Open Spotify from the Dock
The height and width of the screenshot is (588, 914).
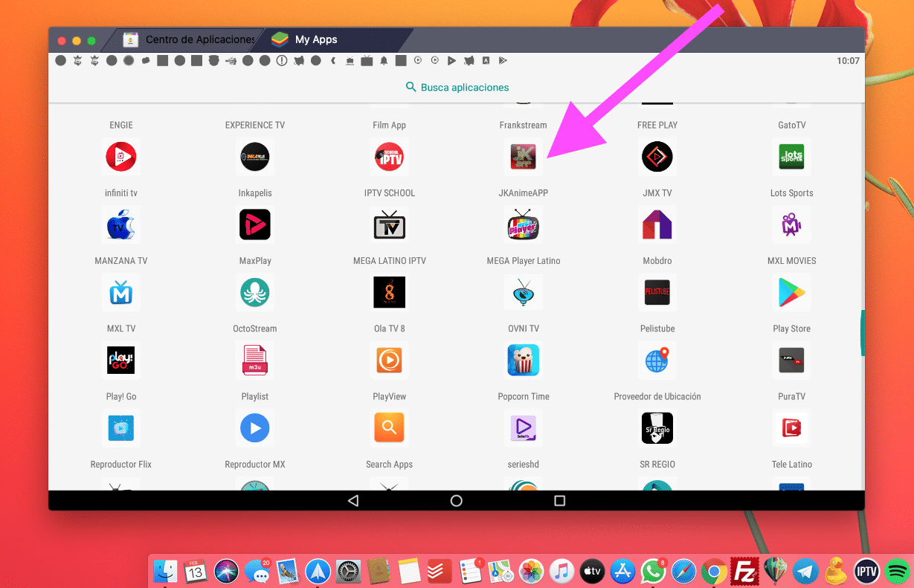click(897, 571)
